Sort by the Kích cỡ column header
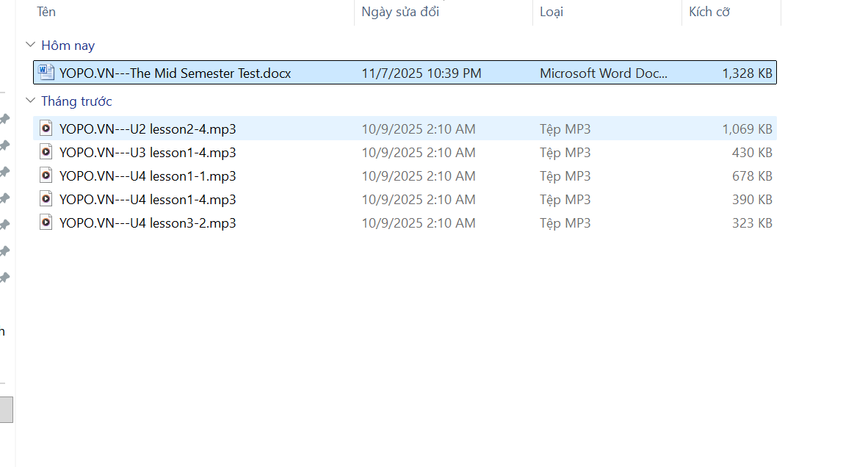 coord(709,12)
